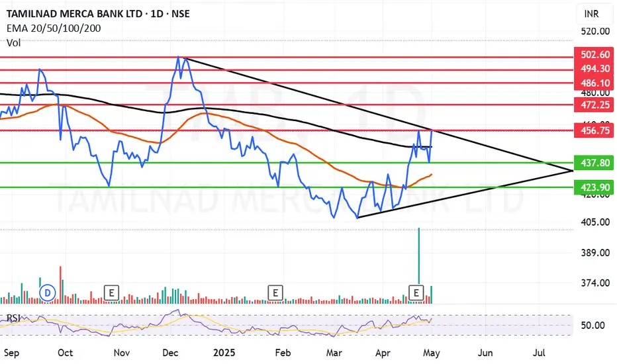This screenshot has height=364, width=617.
Task: Click the 389.00 price axis value
Action: (595, 253)
